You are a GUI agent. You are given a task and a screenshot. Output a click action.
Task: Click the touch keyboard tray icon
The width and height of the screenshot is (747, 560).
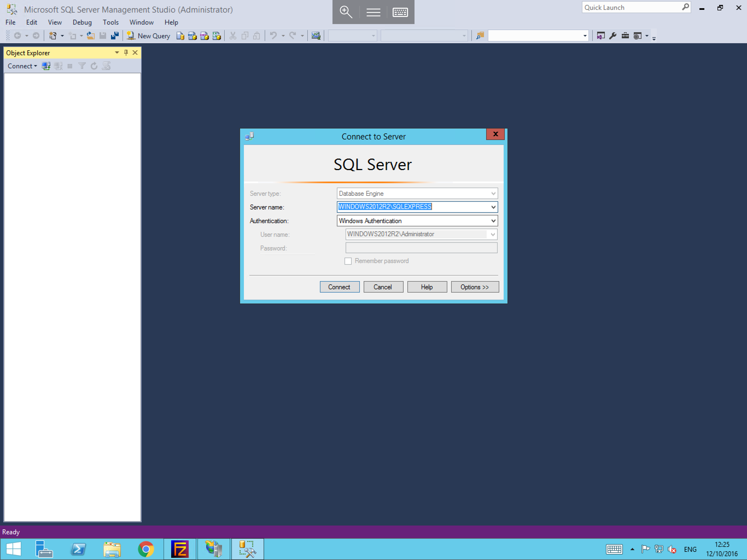coord(614,550)
